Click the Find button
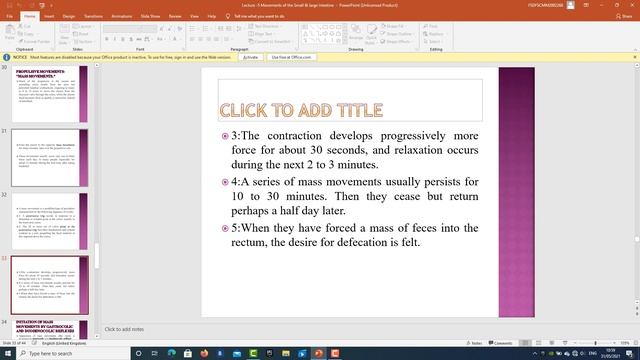Viewport: 640px width, 360px height. coord(431,26)
